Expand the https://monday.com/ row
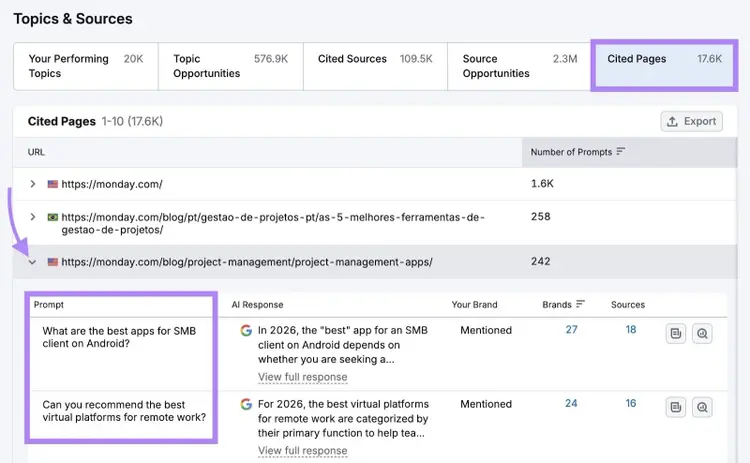Viewport: 750px width, 463px height. click(x=33, y=184)
